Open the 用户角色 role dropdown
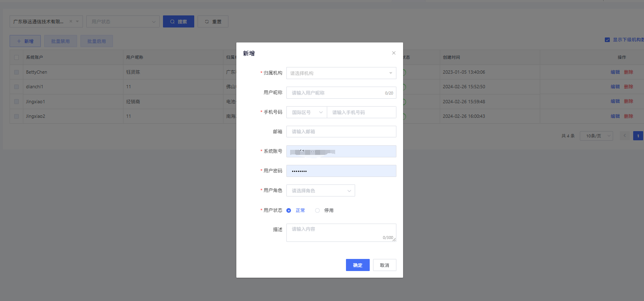 321,191
